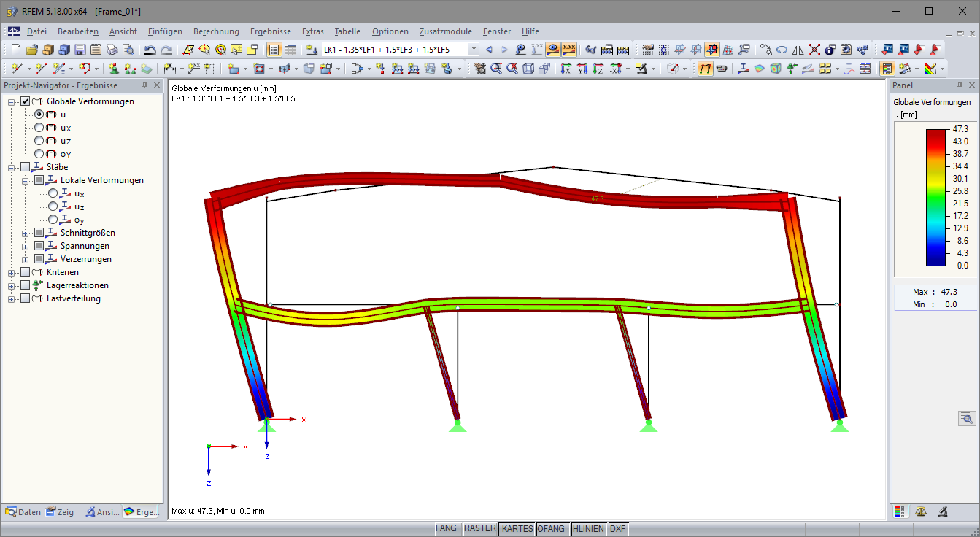Click the rotate tool icon
Viewport: 980px width, 537px height.
coord(782,50)
